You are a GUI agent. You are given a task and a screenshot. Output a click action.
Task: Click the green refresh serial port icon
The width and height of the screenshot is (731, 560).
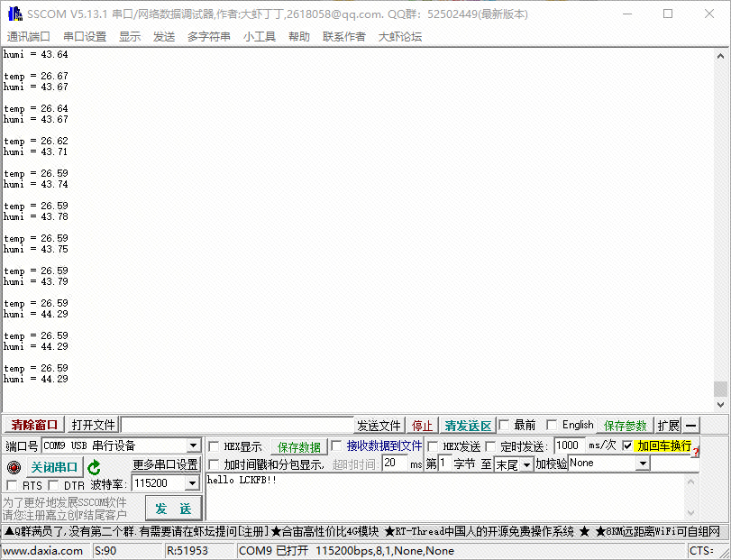click(94, 467)
